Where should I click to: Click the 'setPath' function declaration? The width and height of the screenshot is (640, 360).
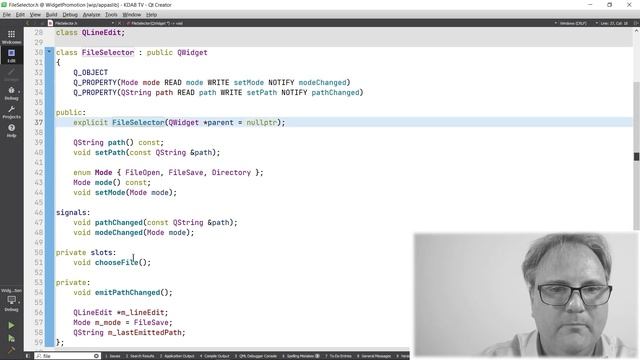coord(110,153)
